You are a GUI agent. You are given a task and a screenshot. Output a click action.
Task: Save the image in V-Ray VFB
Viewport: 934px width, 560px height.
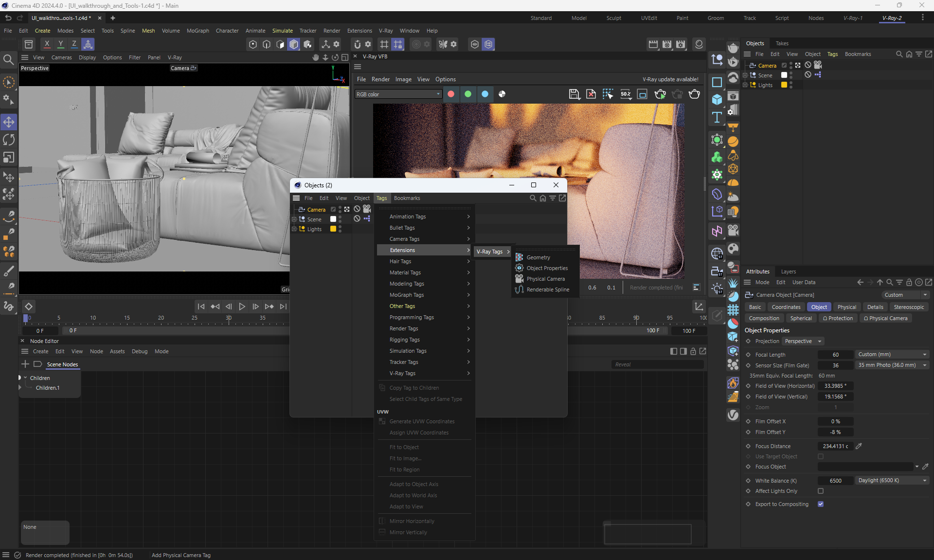click(574, 94)
